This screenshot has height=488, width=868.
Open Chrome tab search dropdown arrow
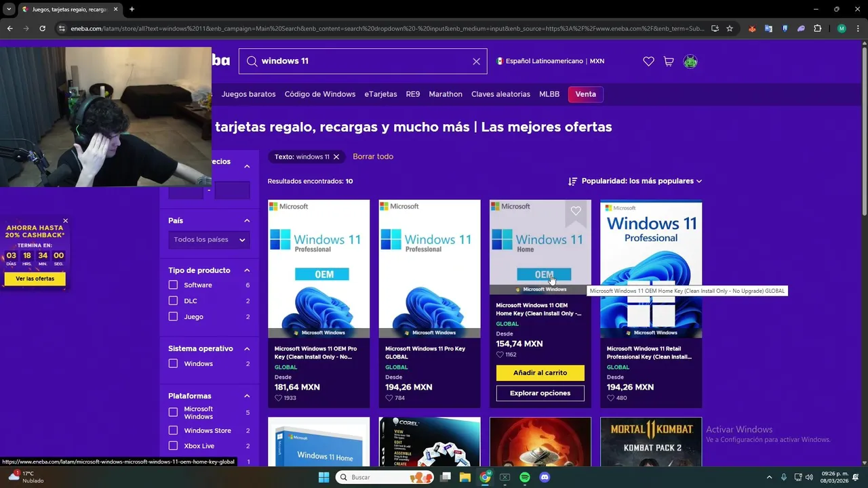click(9, 9)
